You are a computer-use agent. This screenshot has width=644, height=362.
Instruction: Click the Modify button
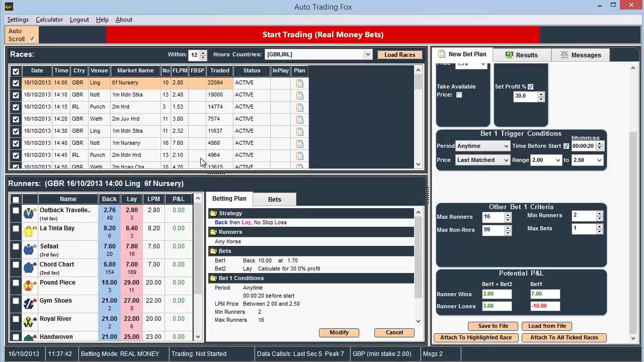pos(339,332)
